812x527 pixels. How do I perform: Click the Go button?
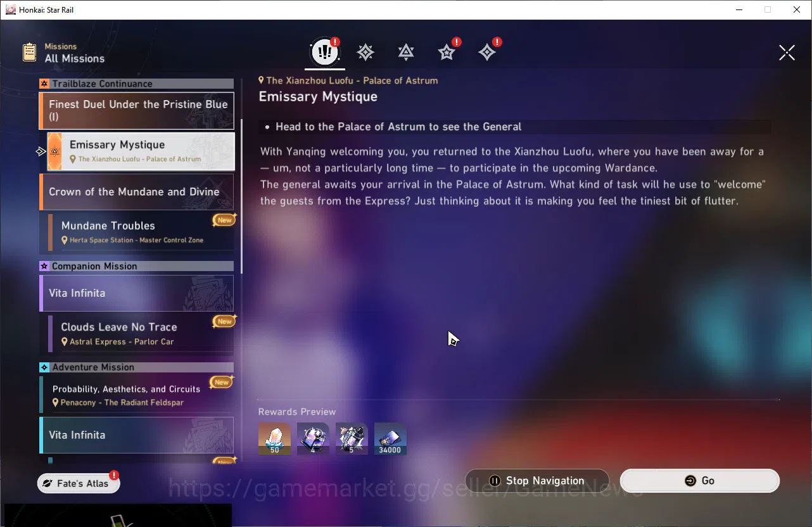click(699, 481)
